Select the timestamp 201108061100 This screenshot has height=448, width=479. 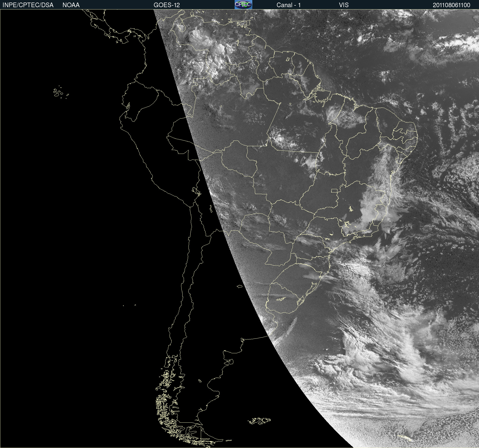pos(452,5)
